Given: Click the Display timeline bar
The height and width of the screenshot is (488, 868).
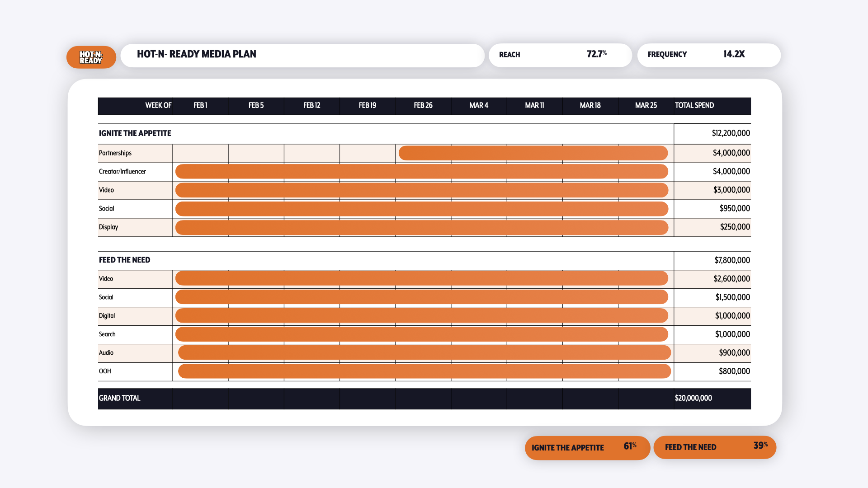Looking at the screenshot, I should [x=422, y=227].
